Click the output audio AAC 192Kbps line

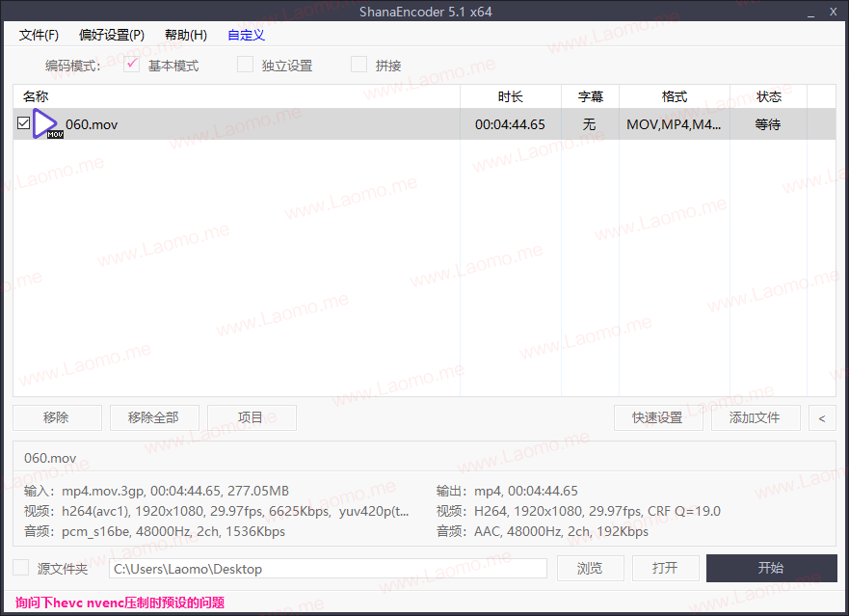543,531
